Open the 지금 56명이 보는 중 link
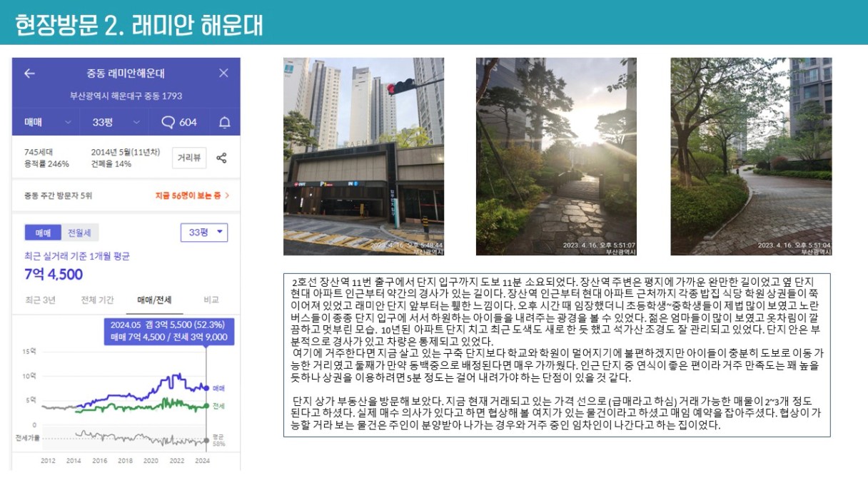The height and width of the screenshot is (488, 868). (193, 195)
